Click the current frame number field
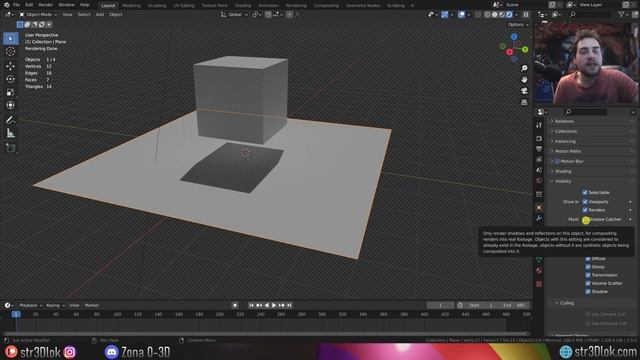Viewport: 640px width, 360px height. 440,305
